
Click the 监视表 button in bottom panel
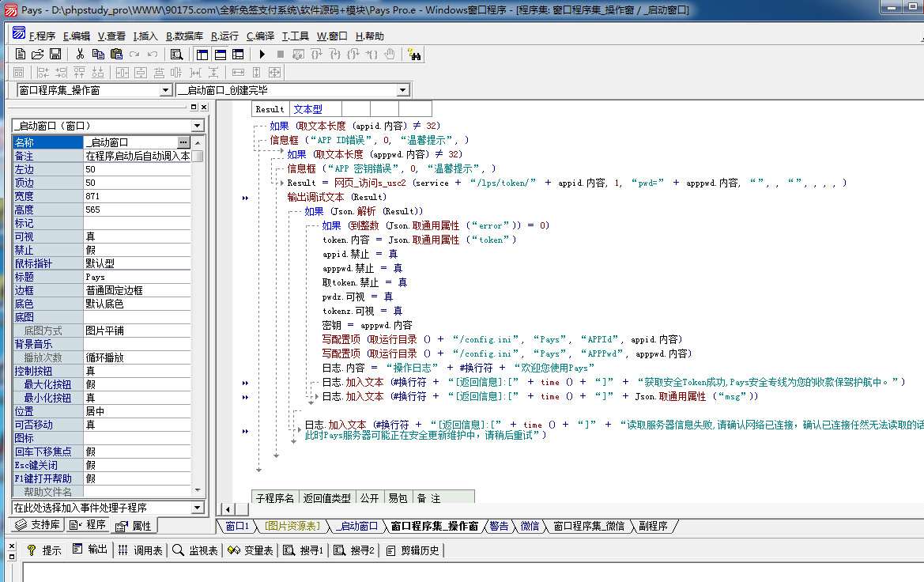coord(195,550)
